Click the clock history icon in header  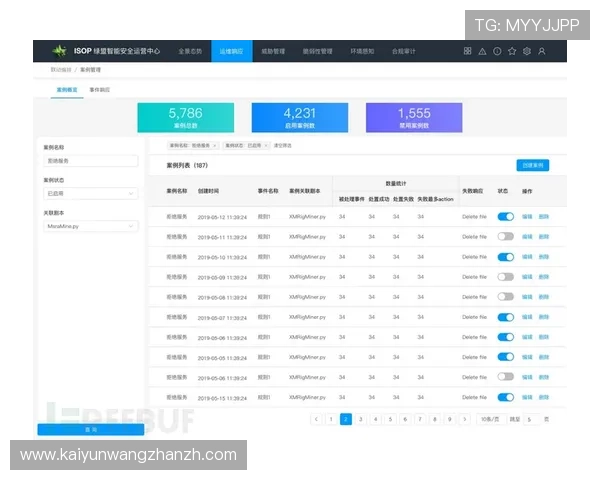(x=497, y=50)
